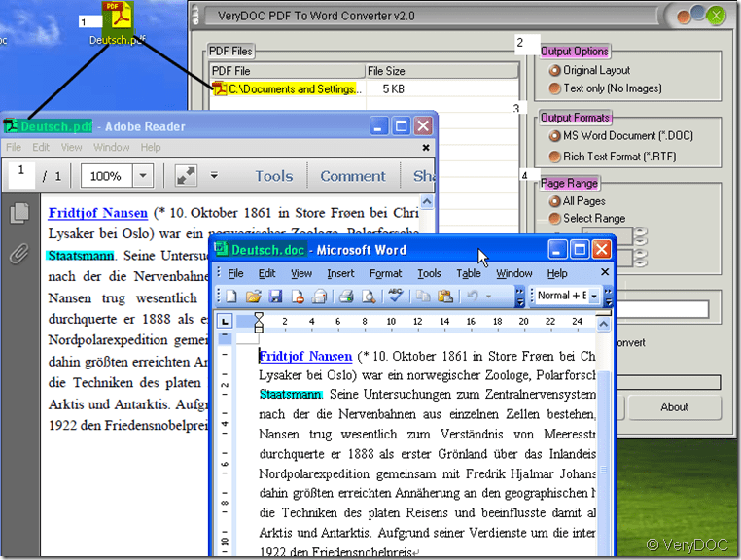Open the Edit menu in Microsoft Word
741x560 pixels.
coord(266,273)
